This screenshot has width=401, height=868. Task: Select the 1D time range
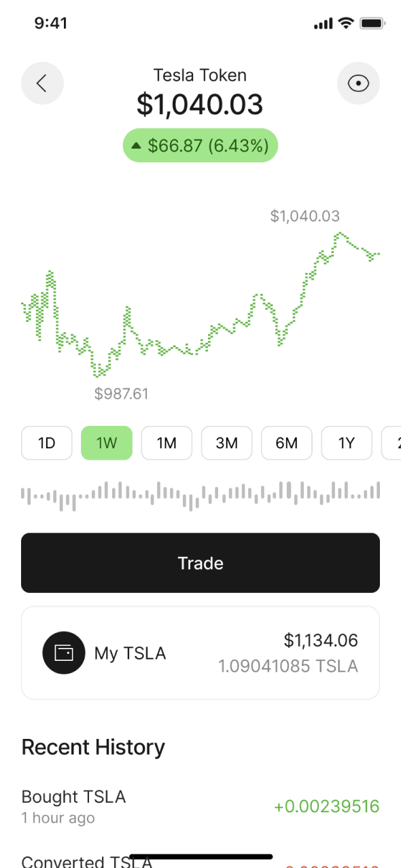click(x=46, y=444)
